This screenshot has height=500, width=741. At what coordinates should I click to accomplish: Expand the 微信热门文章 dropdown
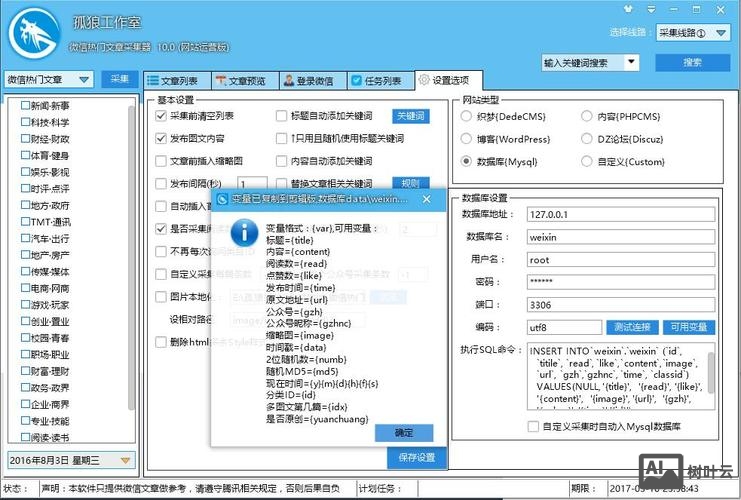click(x=84, y=79)
